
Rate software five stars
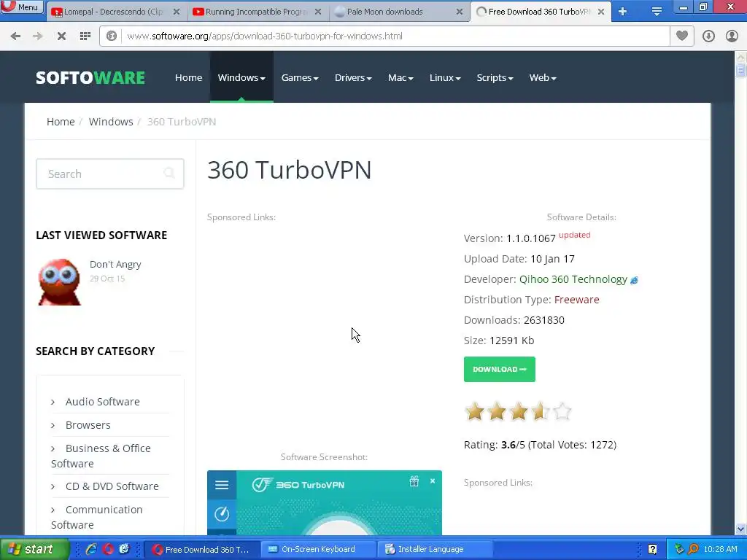click(562, 411)
